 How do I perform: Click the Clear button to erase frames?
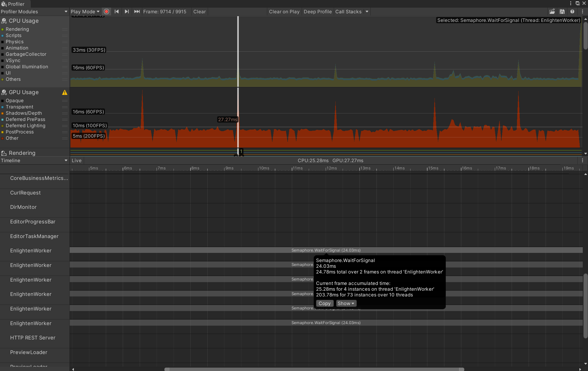coord(199,11)
